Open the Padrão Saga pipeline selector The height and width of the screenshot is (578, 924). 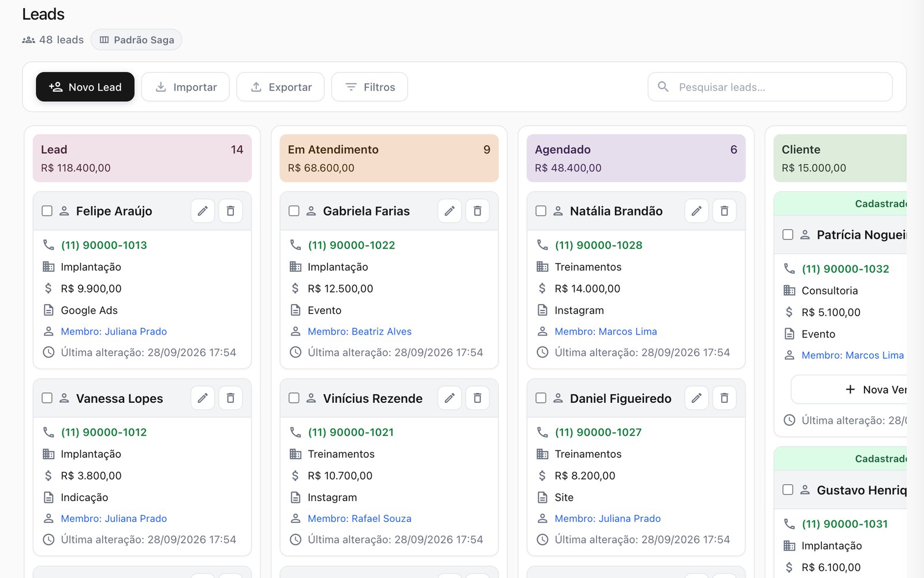[x=136, y=40]
